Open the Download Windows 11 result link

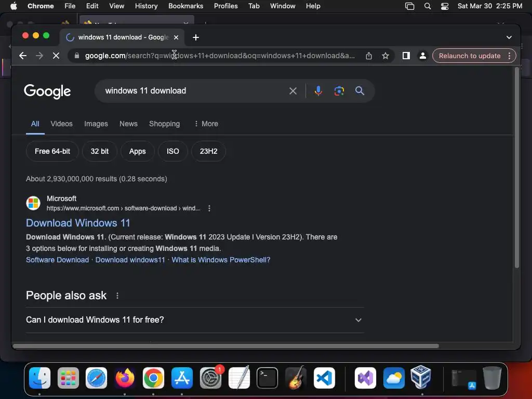78,223
